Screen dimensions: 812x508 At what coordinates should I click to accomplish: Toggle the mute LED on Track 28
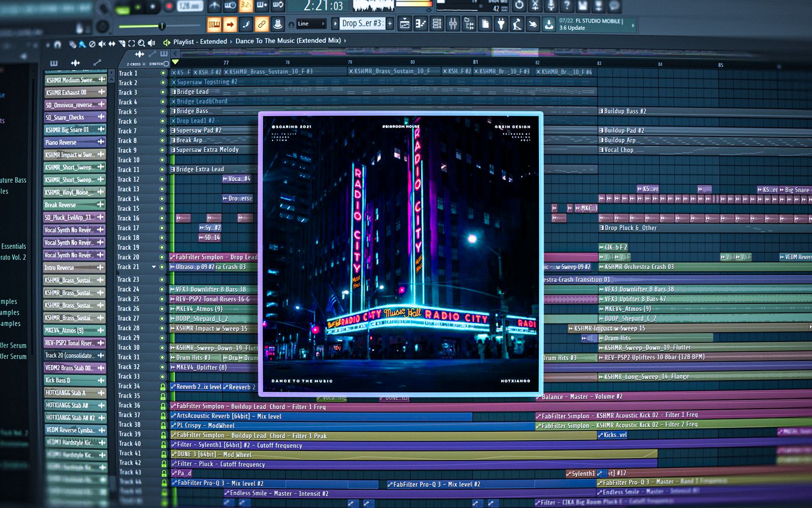[163, 328]
